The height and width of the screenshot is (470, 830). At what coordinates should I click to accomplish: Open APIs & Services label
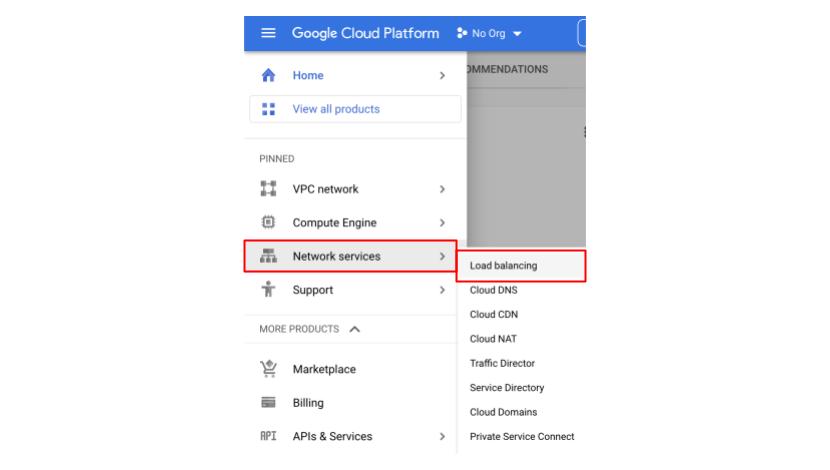click(332, 436)
